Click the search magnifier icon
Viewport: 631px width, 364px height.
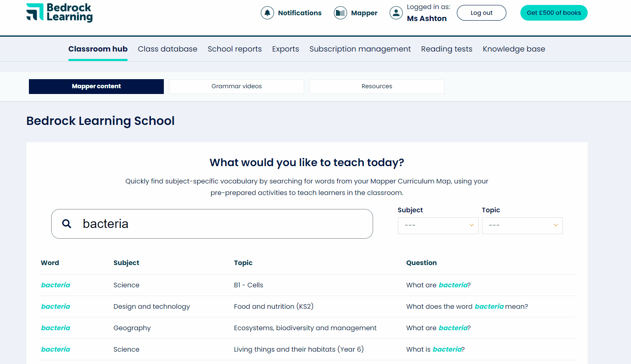(x=66, y=224)
